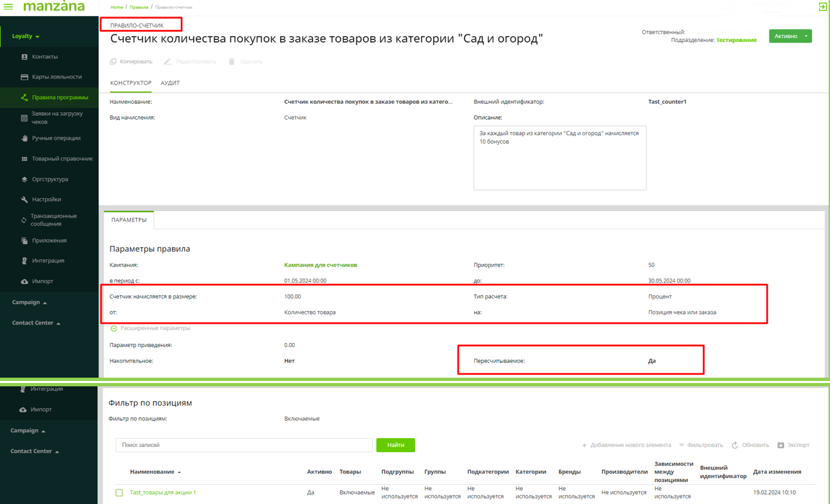Collapse the Расширенные параметры section

pyautogui.click(x=114, y=328)
